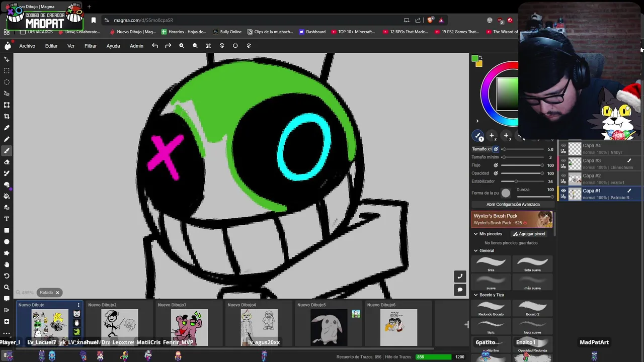Open the Admin menu
This screenshot has height=362, width=644.
click(x=136, y=46)
